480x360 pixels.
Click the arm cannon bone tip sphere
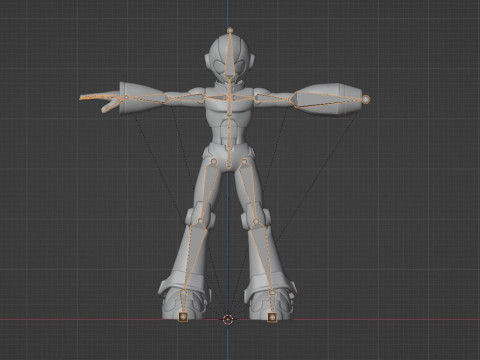366,99
